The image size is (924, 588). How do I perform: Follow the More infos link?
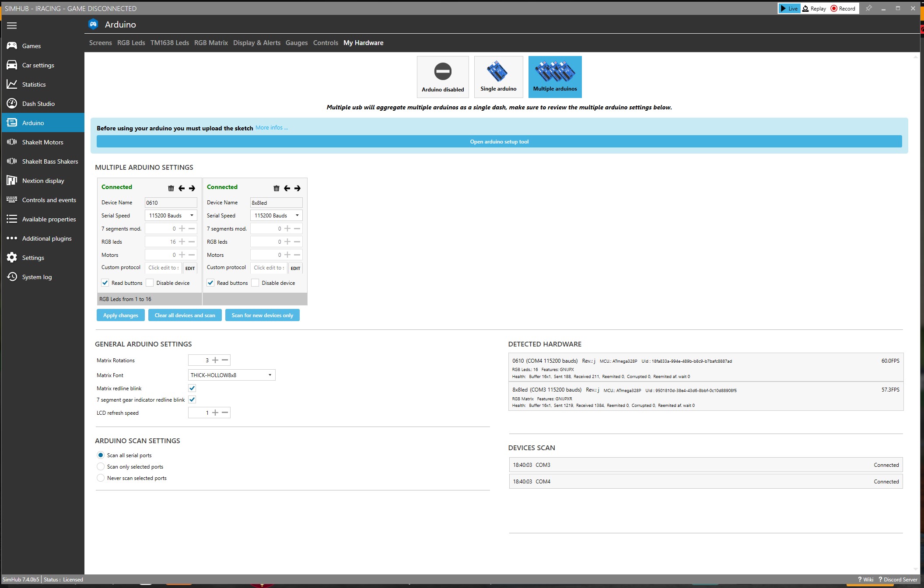click(271, 128)
